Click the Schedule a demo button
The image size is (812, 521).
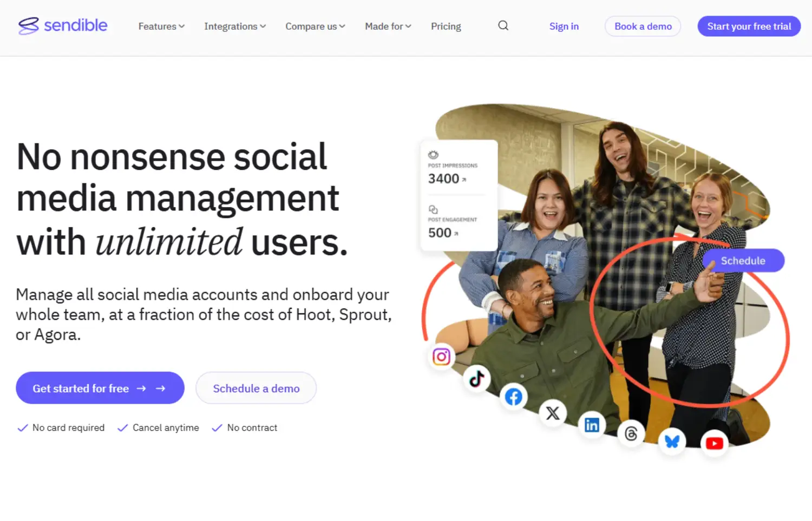(x=256, y=388)
